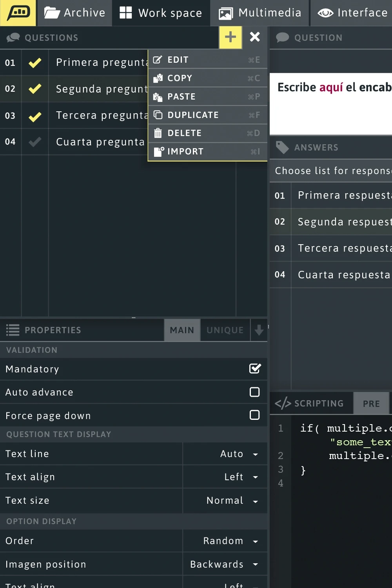Open the Archive section
This screenshot has height=588, width=392.
click(x=74, y=13)
